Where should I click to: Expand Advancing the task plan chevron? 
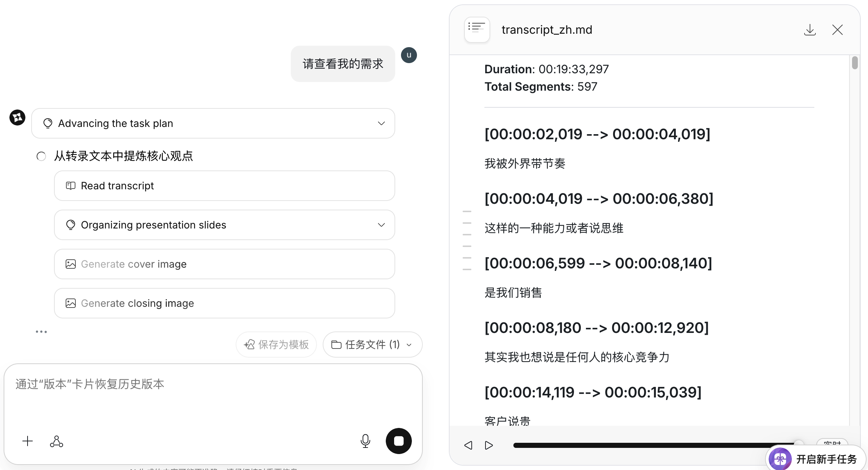coord(381,123)
